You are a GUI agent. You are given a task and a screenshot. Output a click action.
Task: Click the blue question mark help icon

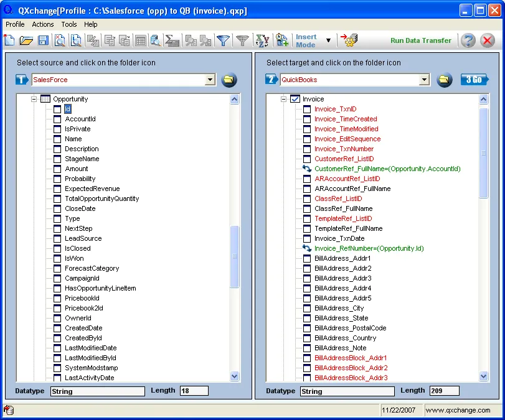tap(468, 40)
